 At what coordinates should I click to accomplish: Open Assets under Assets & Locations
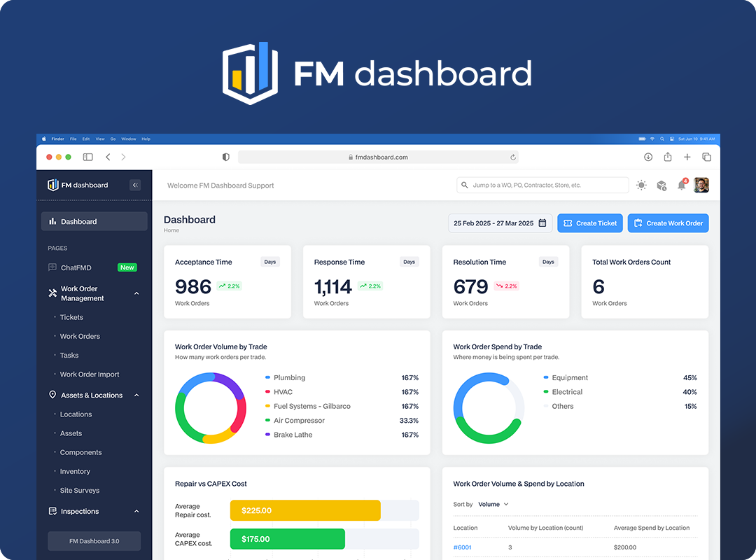tap(71, 433)
